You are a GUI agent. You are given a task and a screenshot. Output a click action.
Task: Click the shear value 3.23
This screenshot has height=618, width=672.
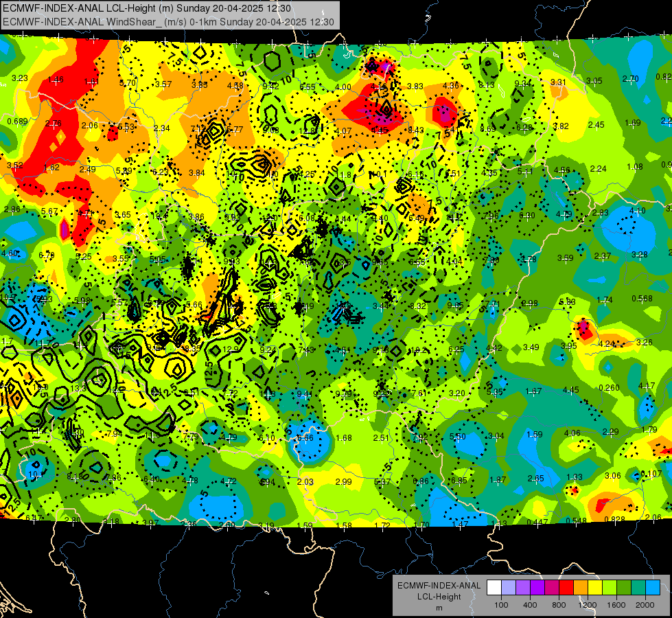20,78
